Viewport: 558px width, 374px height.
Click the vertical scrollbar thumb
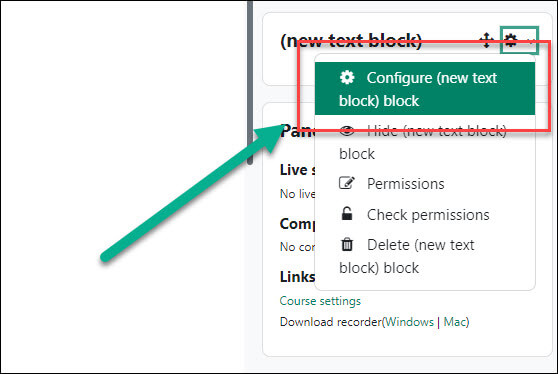coord(250,83)
